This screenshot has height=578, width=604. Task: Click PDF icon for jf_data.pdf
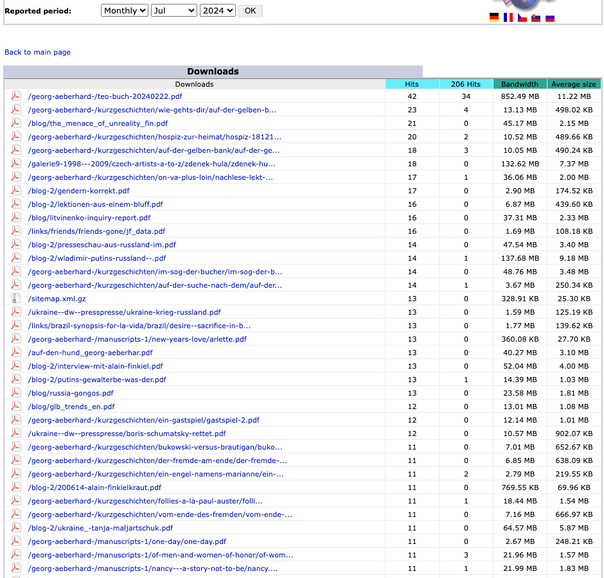click(x=16, y=231)
